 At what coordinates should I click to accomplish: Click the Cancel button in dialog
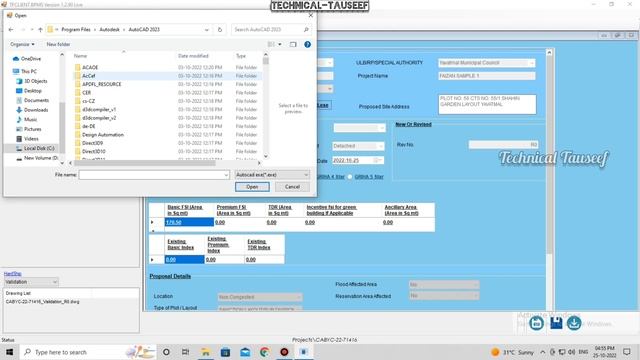point(292,187)
